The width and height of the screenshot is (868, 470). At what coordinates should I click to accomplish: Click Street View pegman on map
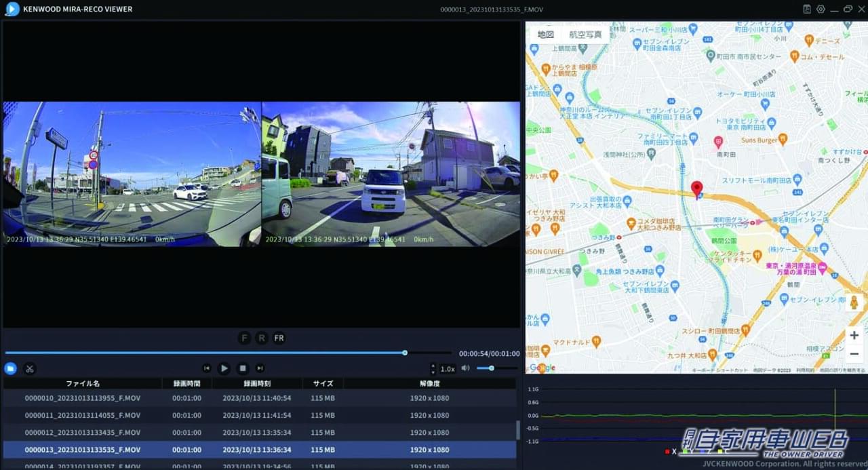[x=854, y=302]
